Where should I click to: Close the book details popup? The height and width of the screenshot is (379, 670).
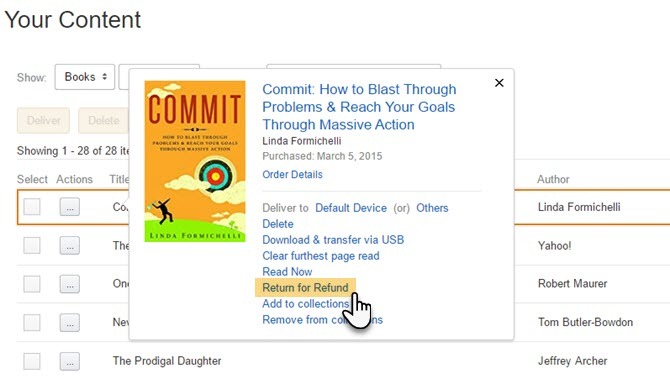pos(499,83)
